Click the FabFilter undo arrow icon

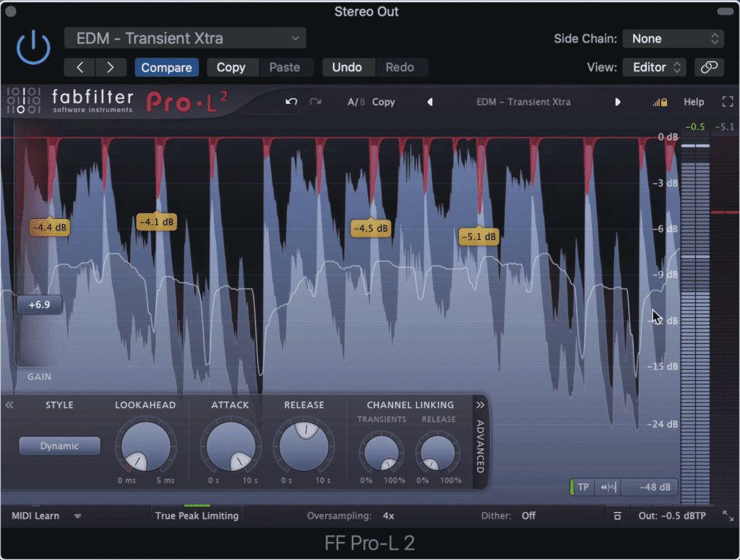point(291,102)
